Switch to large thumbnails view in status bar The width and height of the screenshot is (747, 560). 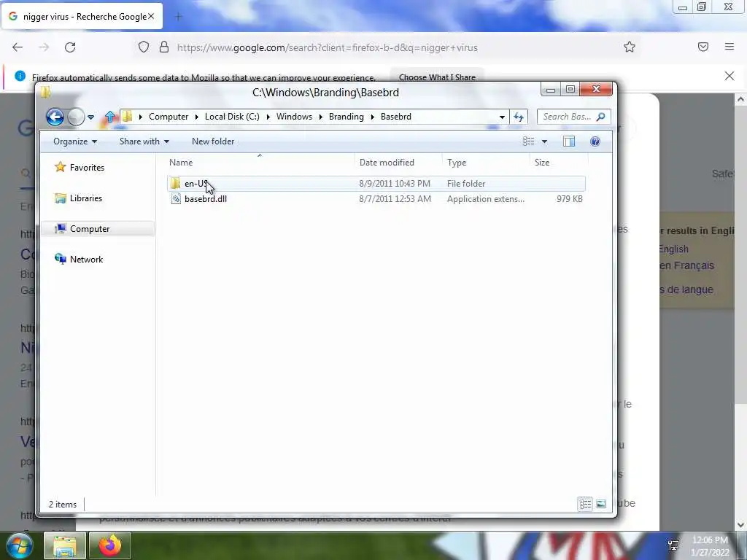[601, 504]
